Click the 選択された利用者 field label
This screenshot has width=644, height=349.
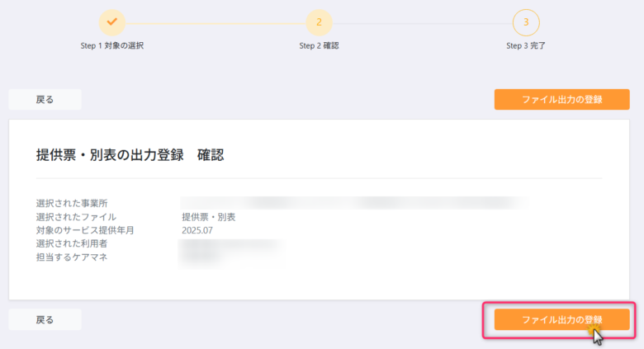(72, 243)
